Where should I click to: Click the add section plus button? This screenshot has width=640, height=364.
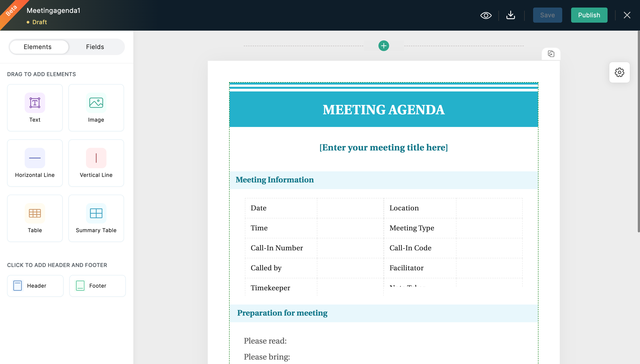(x=383, y=45)
